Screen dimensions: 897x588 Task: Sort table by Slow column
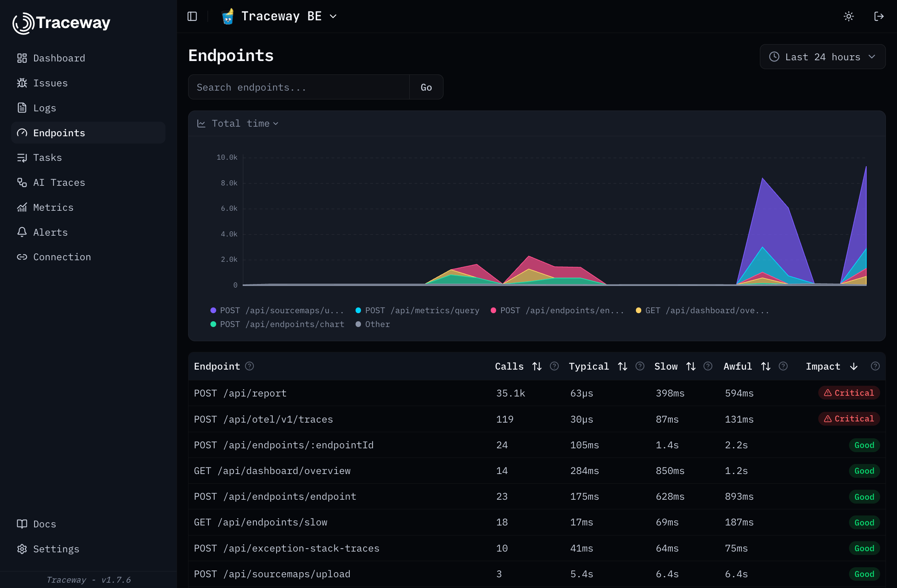(x=675, y=367)
